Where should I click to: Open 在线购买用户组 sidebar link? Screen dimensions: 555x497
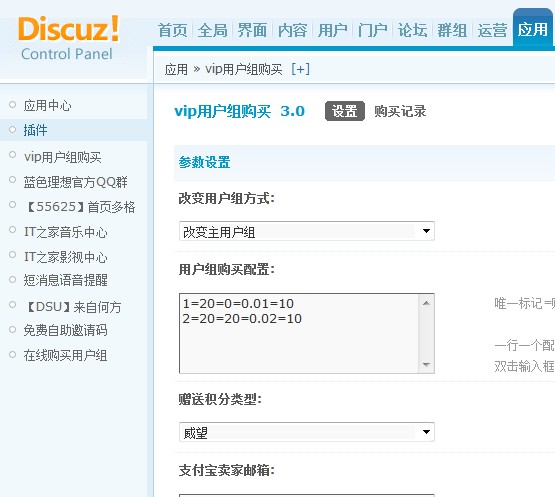click(65, 355)
